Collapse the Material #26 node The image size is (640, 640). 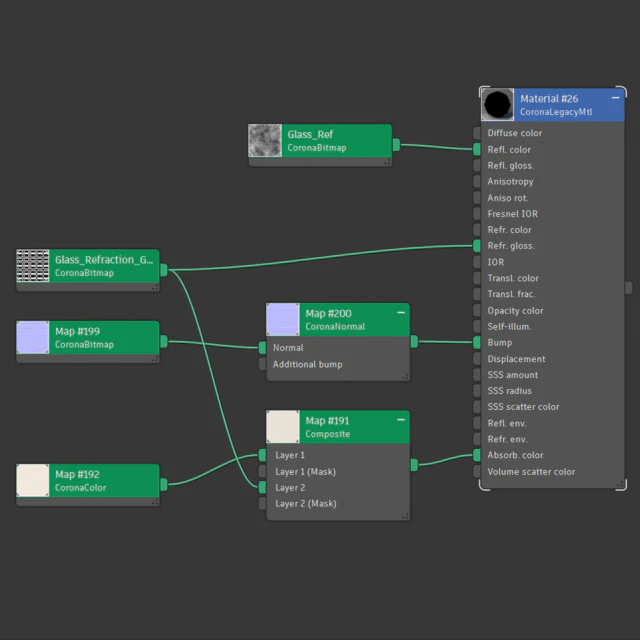pyautogui.click(x=616, y=98)
